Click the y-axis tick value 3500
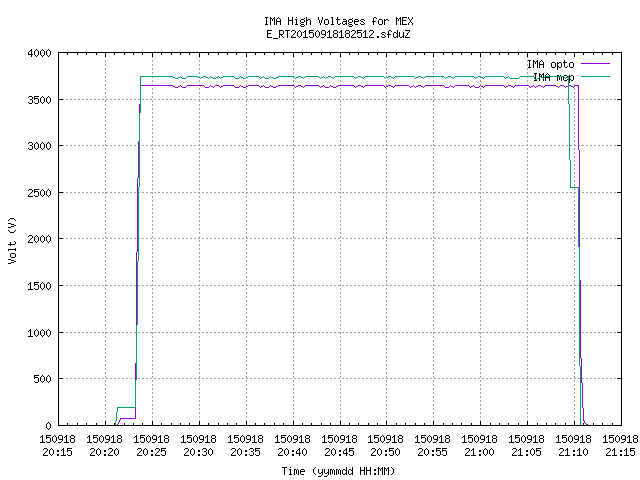The height and width of the screenshot is (480, 640). (x=40, y=100)
